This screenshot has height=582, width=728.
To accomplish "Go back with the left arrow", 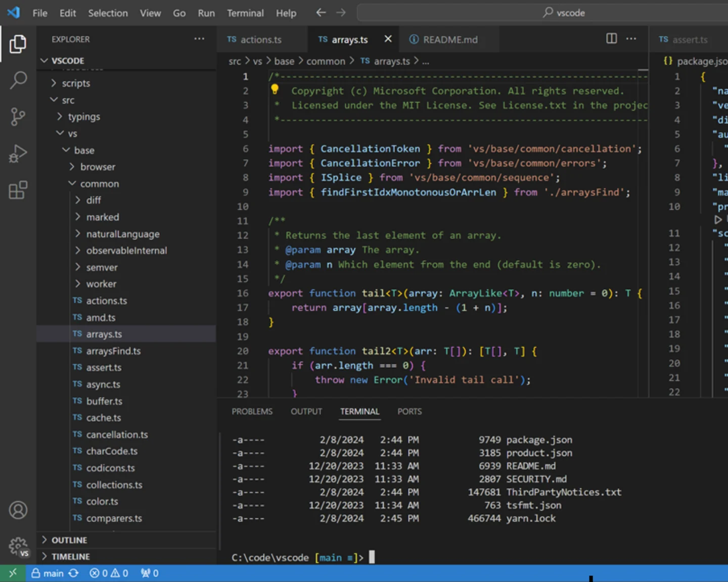I will (x=321, y=13).
